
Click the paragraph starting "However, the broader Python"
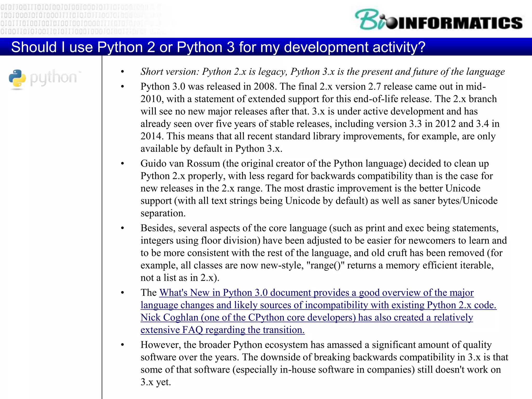[324, 363]
